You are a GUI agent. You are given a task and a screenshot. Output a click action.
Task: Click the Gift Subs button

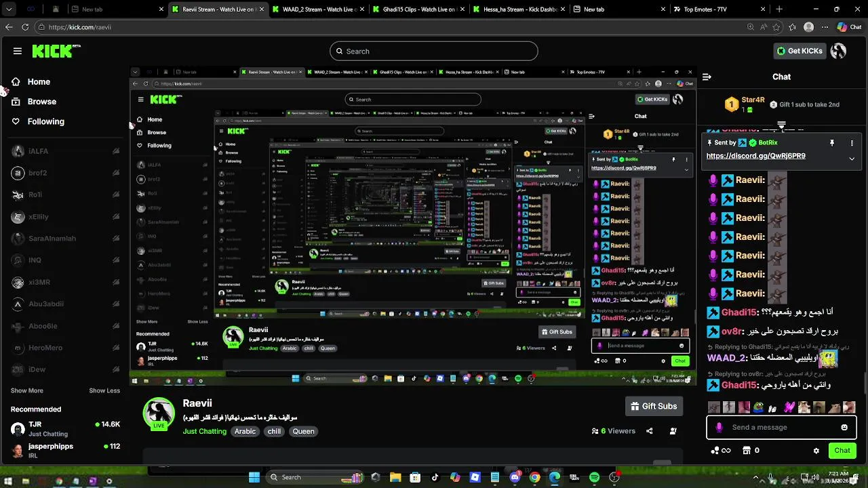coord(654,406)
